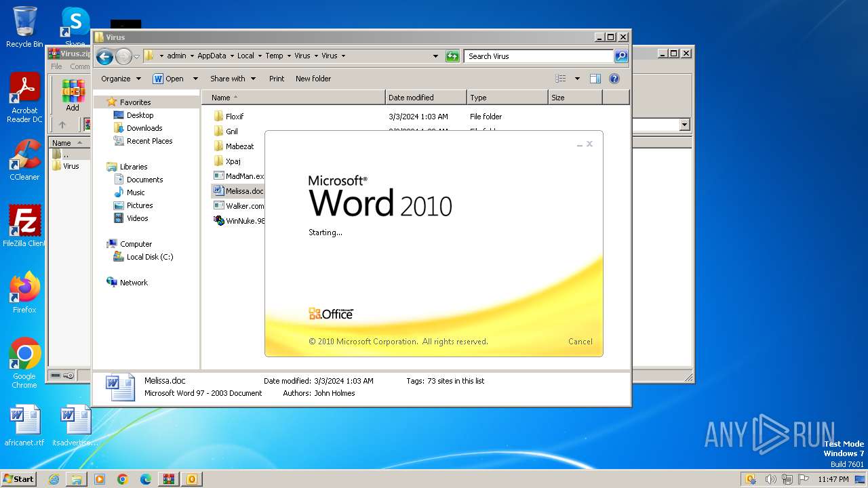The width and height of the screenshot is (868, 488).
Task: Expand the arrow after AppData in address bar
Action: coord(231,56)
